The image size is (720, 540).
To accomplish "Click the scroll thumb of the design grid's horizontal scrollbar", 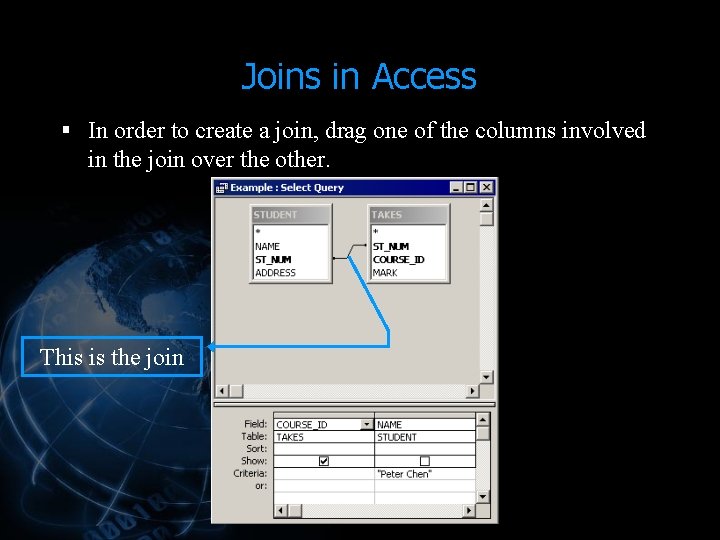I will [295, 510].
